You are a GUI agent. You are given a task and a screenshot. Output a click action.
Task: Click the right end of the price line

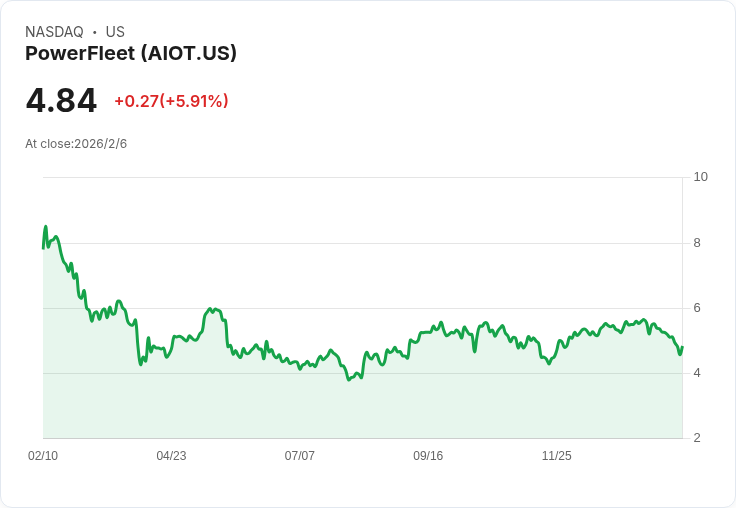point(682,347)
